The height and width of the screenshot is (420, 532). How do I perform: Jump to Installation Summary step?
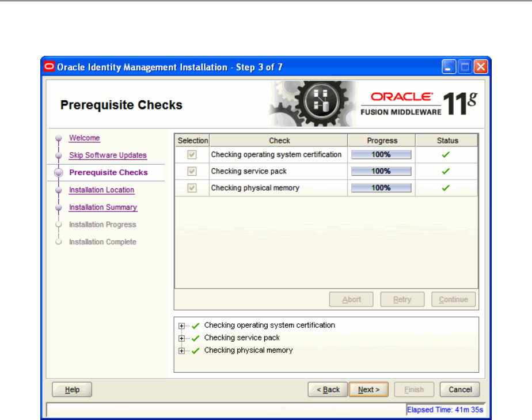103,207
